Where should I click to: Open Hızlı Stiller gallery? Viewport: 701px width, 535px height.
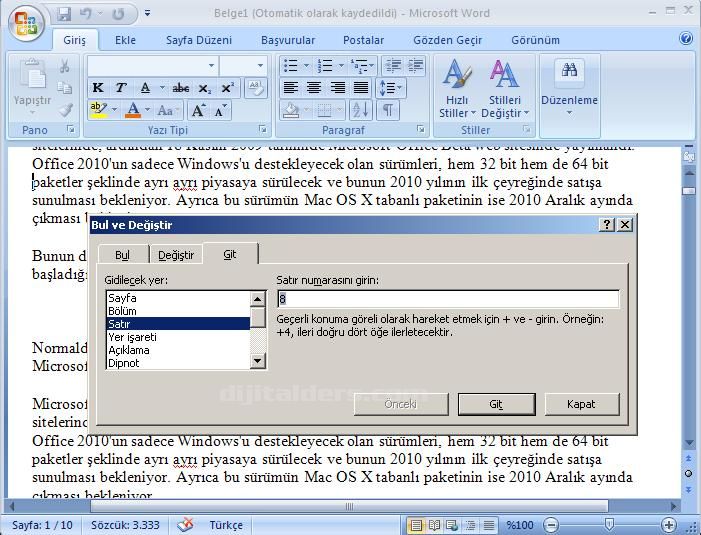[457, 88]
